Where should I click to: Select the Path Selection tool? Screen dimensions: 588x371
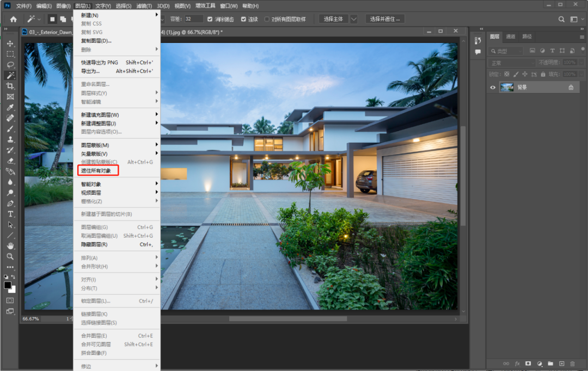pyautogui.click(x=10, y=225)
